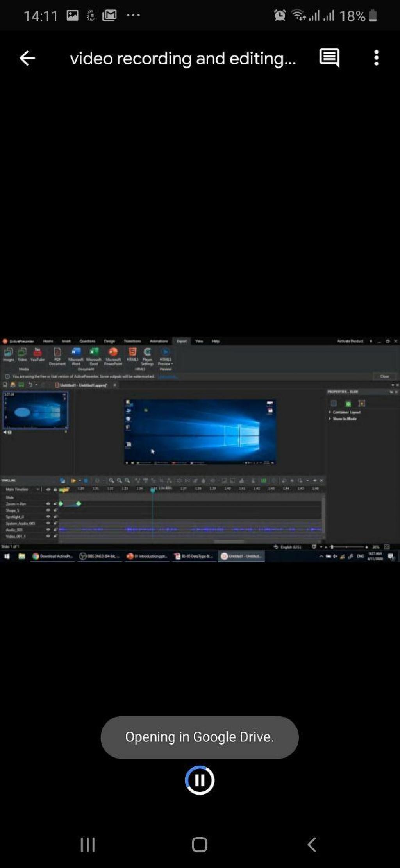This screenshot has width=400, height=868.
Task: Open the comments icon in top bar
Action: [329, 58]
